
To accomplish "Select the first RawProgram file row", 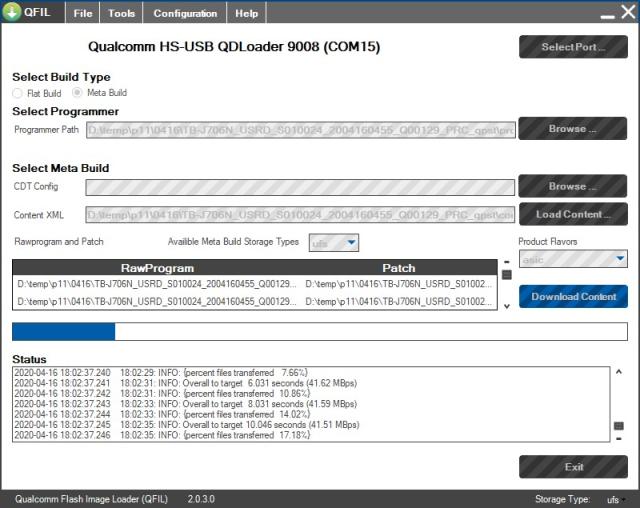I will point(157,284).
